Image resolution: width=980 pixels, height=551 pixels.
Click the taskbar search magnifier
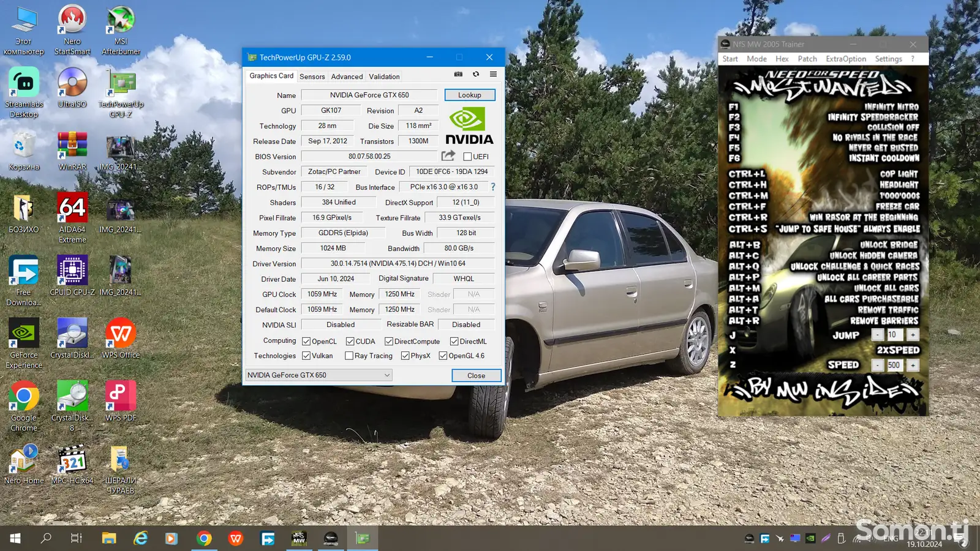tap(46, 538)
